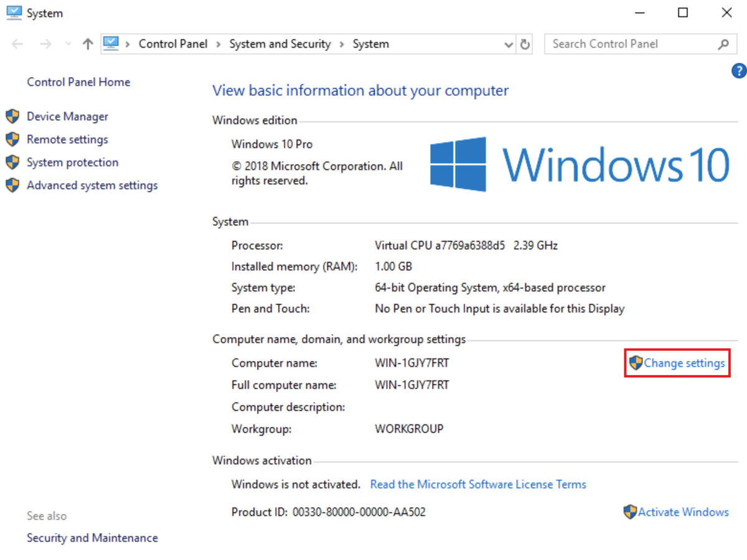Click the shield icon beside Activate Windows
This screenshot has height=560, width=747.
tap(630, 512)
